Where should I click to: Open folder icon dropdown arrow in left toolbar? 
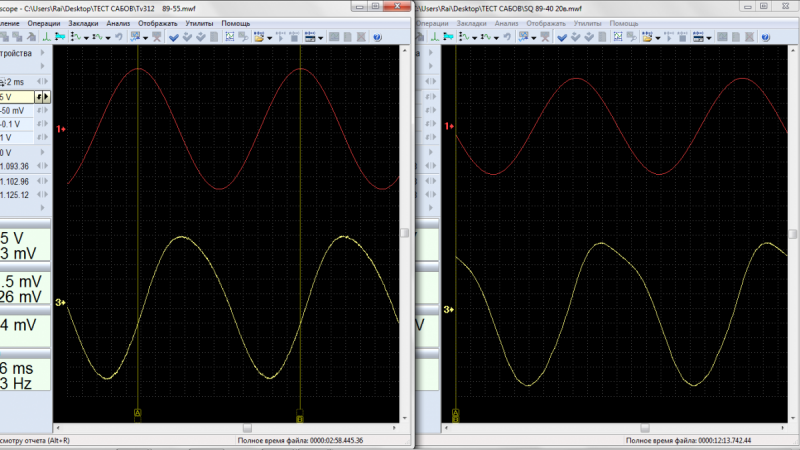click(270, 38)
